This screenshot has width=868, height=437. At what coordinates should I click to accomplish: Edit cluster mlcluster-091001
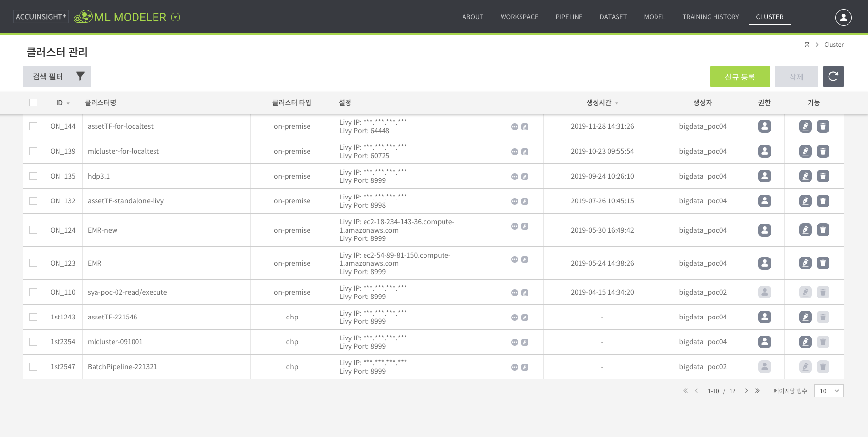click(806, 342)
